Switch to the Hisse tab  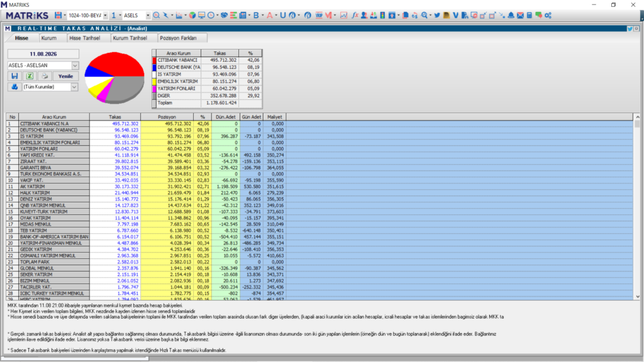(21, 38)
